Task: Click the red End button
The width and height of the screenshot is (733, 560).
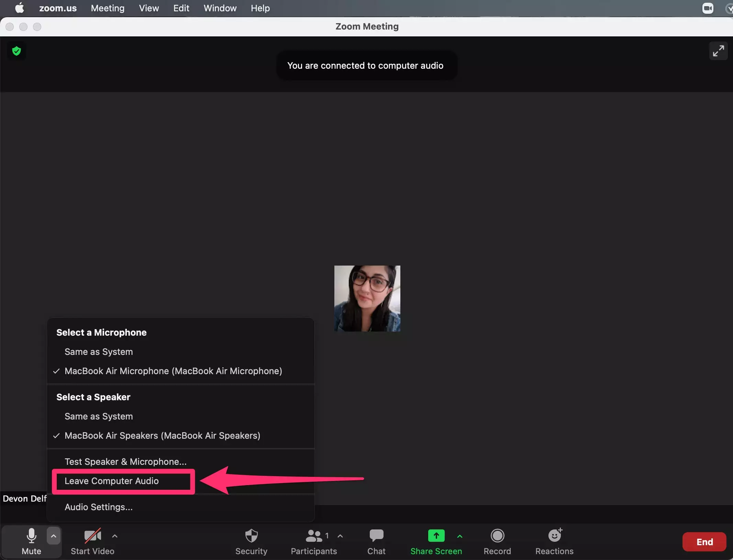Action: [704, 542]
